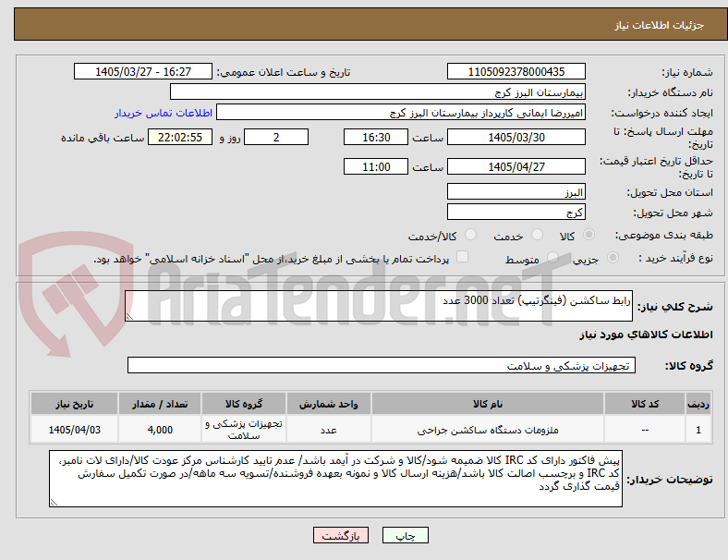Click the label طبقه بندی موضوعی
Screen dimensions: 728x560
664,235
